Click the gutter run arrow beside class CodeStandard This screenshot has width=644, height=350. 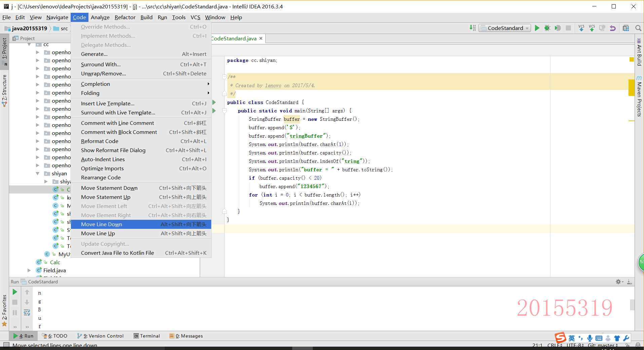click(x=214, y=102)
